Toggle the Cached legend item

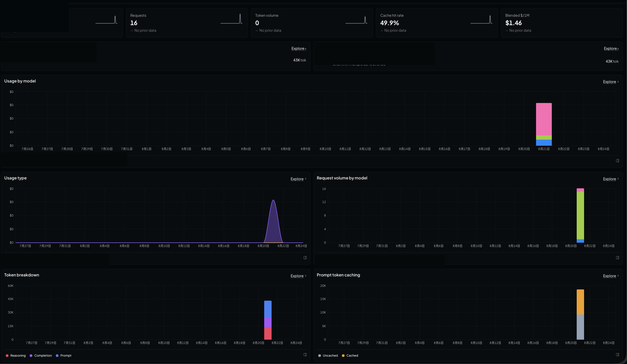tap(350, 356)
